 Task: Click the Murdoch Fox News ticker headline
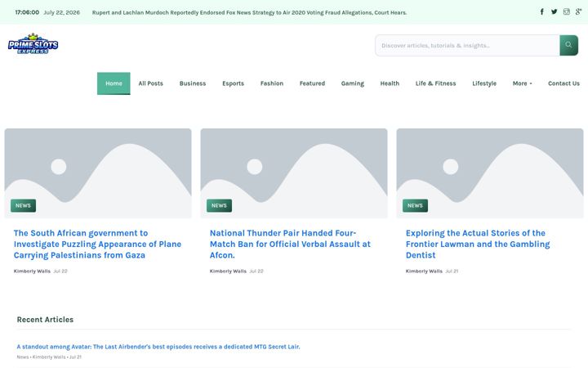click(x=249, y=12)
